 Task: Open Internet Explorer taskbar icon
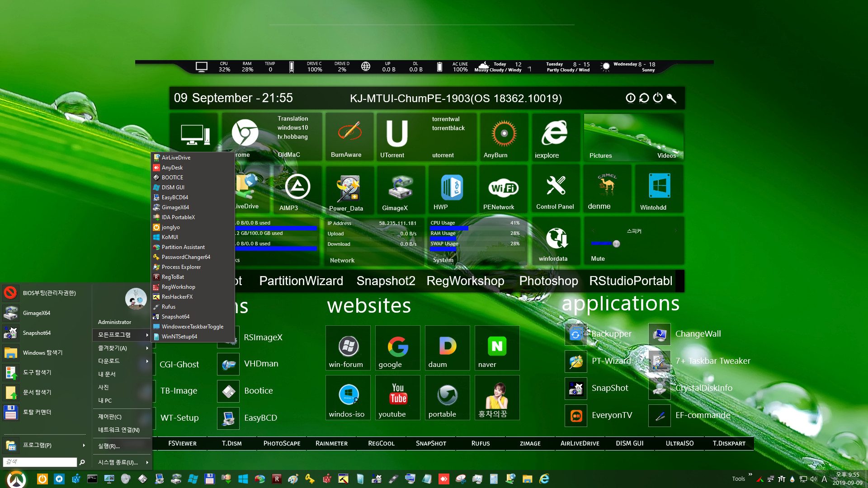pos(544,479)
